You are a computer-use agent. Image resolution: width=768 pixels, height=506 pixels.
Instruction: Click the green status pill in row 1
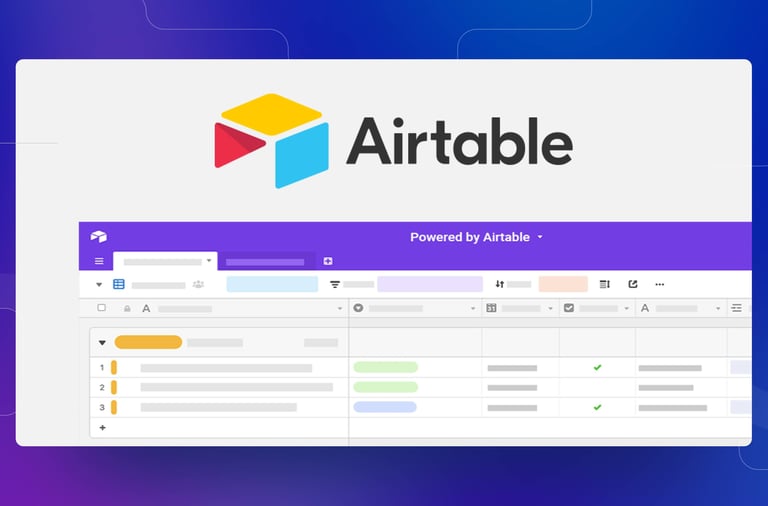pyautogui.click(x=385, y=367)
